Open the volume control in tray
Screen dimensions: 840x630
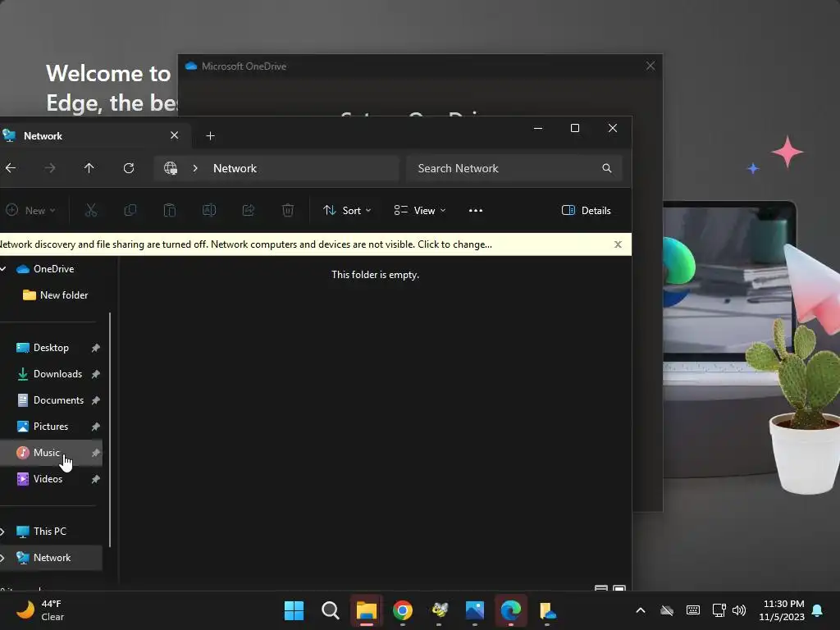click(739, 610)
